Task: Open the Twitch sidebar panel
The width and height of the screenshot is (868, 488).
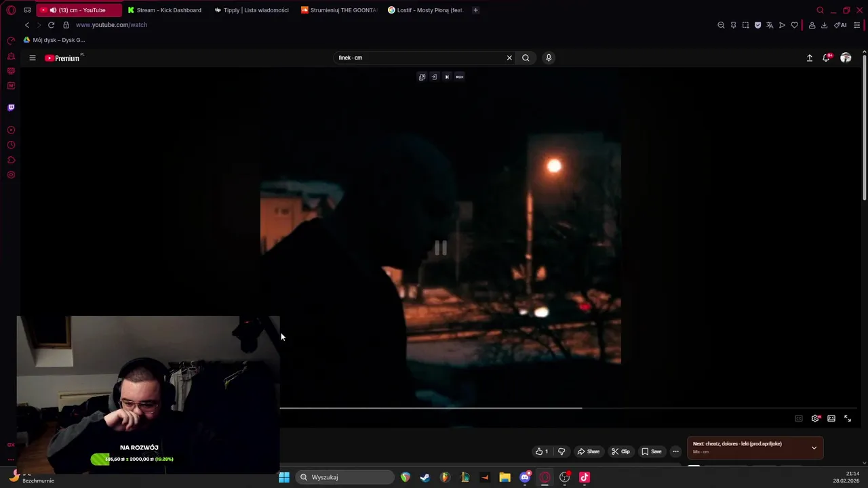Action: coord(11,107)
